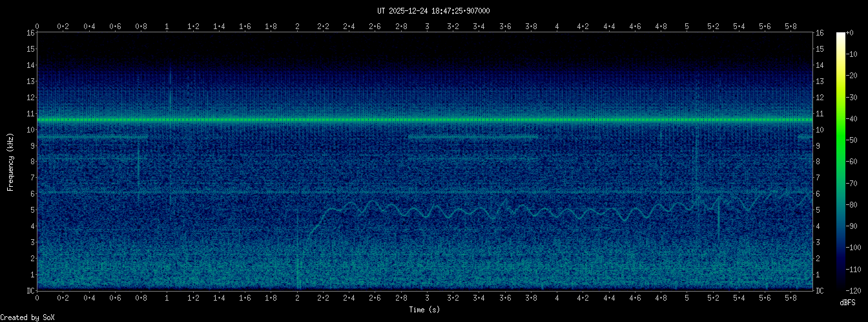868x322 pixels.
Task: Click the -120 label on the color scale
Action: pyautogui.click(x=855, y=290)
